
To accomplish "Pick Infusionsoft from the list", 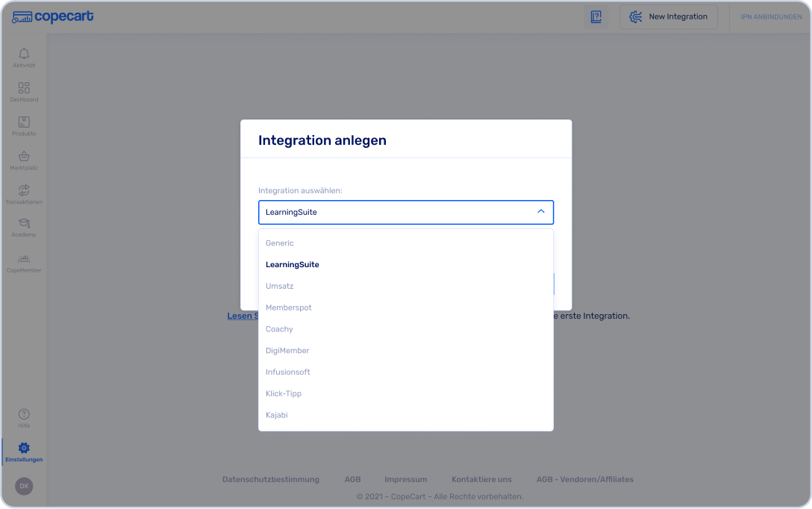I will click(x=406, y=372).
